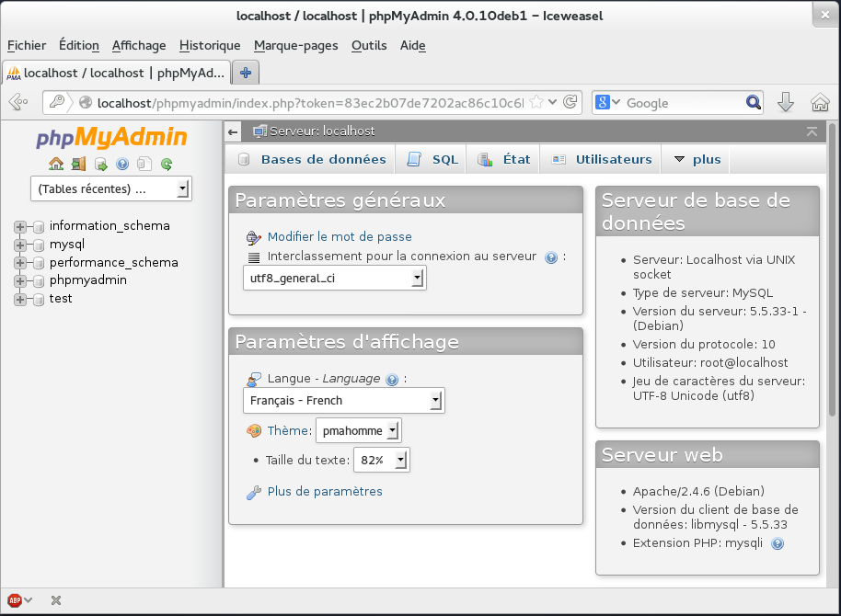Click the Google search input field

tap(685, 102)
